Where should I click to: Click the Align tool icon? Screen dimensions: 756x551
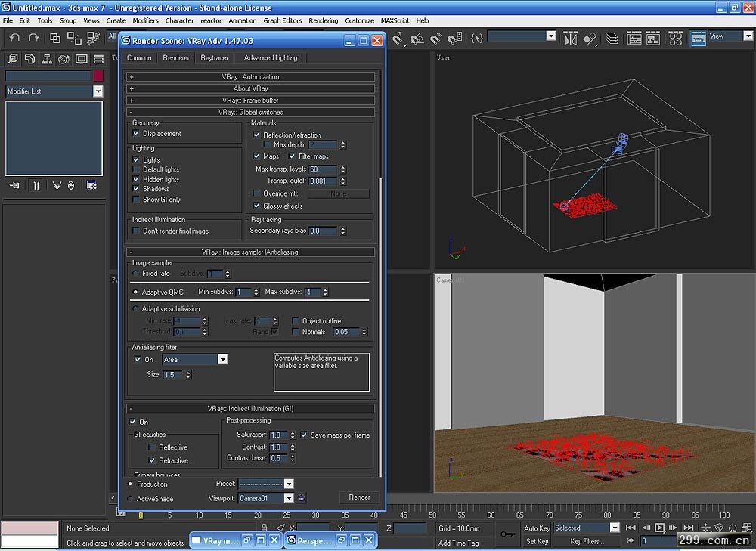point(590,38)
